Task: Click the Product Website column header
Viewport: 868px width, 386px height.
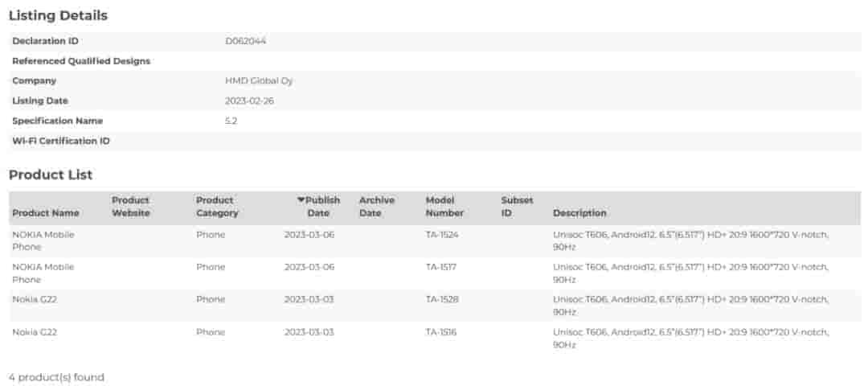Action: click(130, 207)
